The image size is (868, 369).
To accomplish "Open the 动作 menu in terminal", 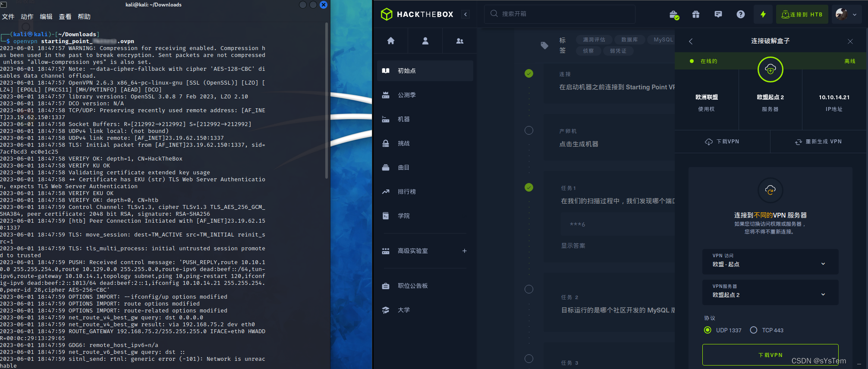I will click(27, 17).
